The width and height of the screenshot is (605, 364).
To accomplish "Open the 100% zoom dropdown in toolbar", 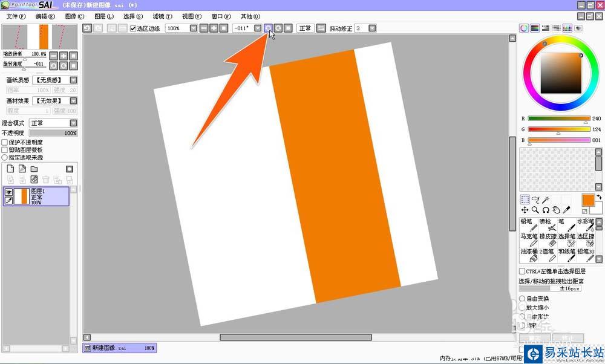I will [x=194, y=28].
